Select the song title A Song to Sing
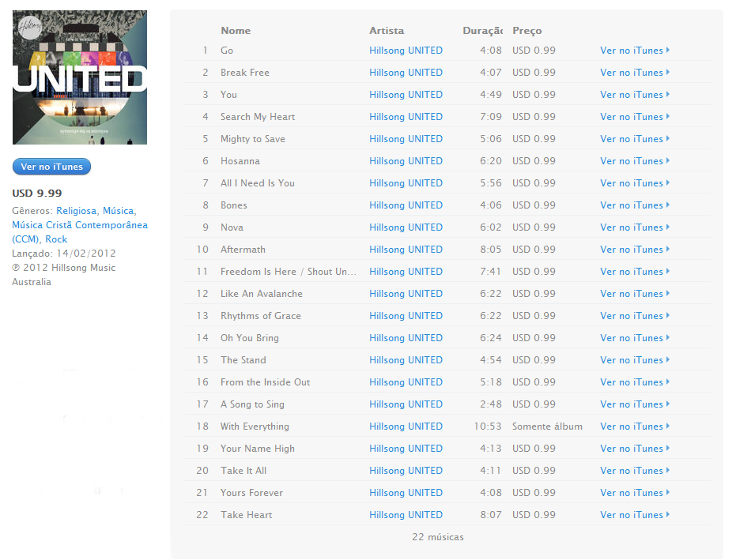Image resolution: width=736 pixels, height=560 pixels. pyautogui.click(x=252, y=404)
